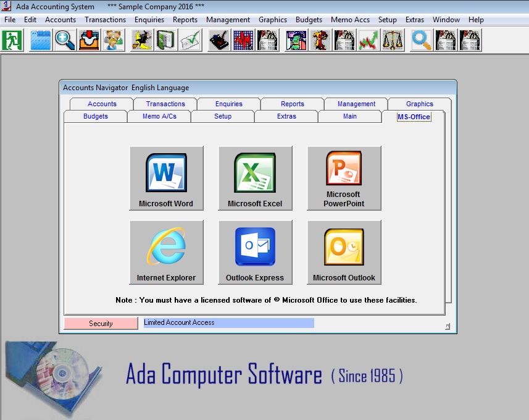This screenshot has height=420, width=529.
Task: Switch to the Management navigator tab
Action: pos(356,104)
